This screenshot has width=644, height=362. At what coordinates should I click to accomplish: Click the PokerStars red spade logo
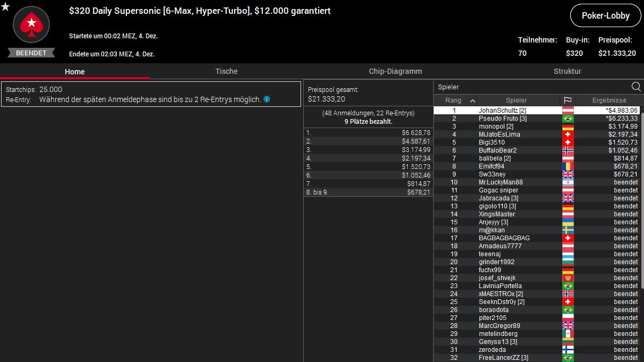pyautogui.click(x=31, y=24)
